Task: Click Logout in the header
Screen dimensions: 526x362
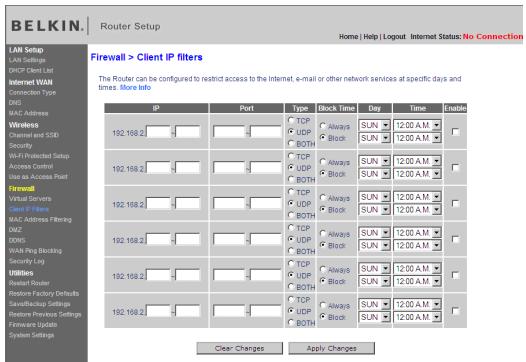Action: tap(394, 37)
